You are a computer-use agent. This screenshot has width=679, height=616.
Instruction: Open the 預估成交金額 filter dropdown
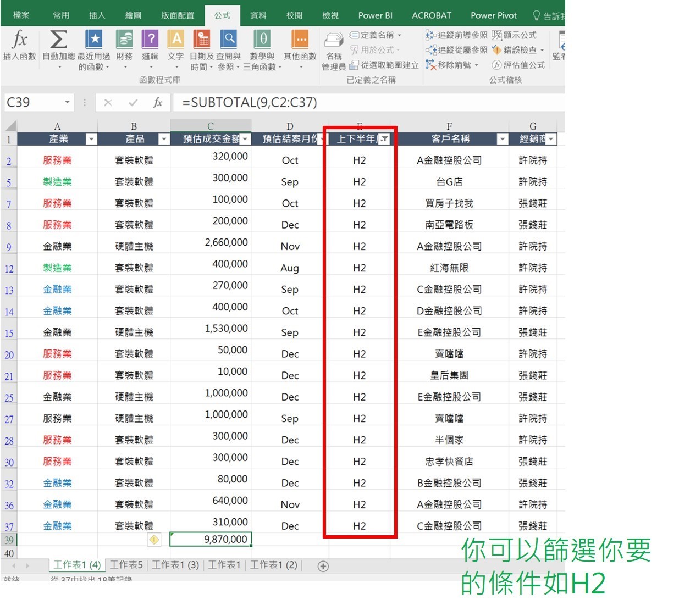click(x=245, y=139)
